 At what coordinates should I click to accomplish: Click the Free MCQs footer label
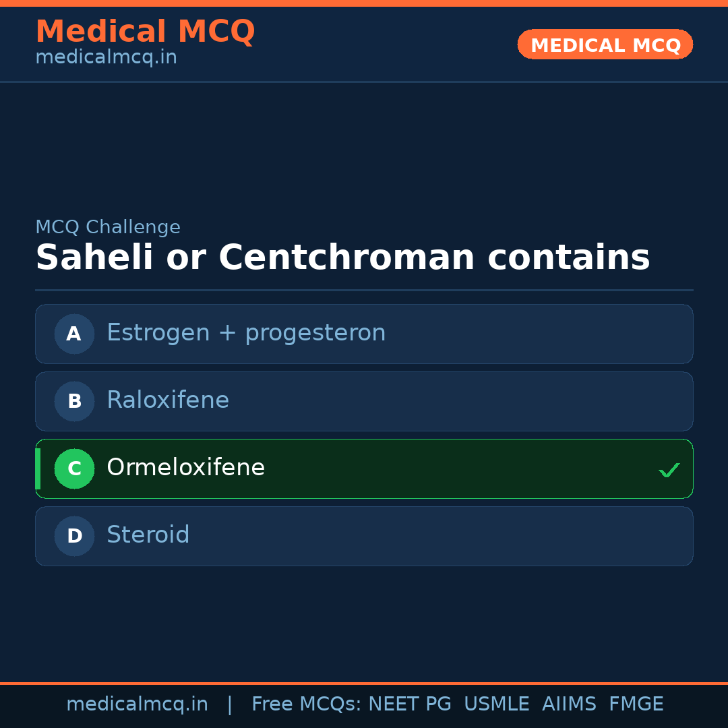(307, 704)
